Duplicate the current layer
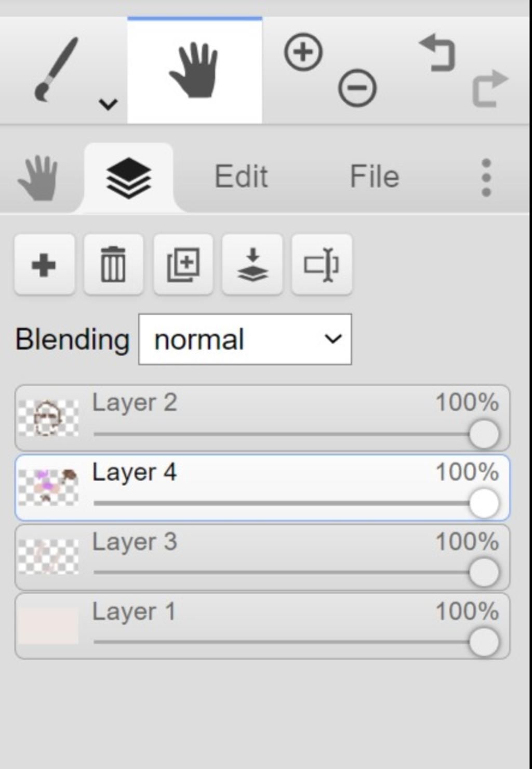The image size is (532, 769). pyautogui.click(x=183, y=265)
